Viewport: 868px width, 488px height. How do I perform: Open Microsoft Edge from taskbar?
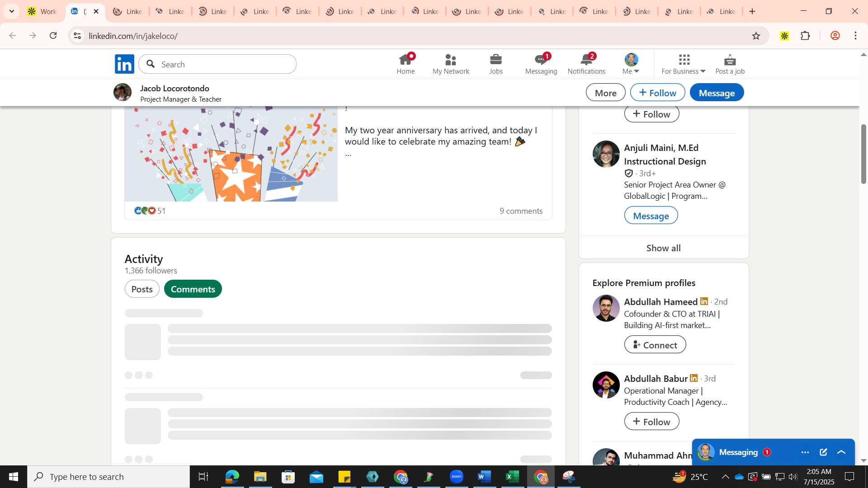[x=232, y=477]
